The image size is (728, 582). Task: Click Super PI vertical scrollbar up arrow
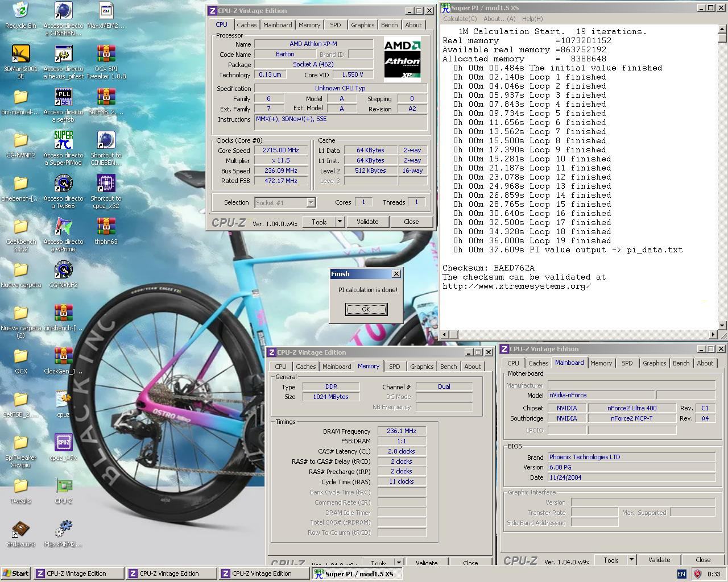click(722, 29)
